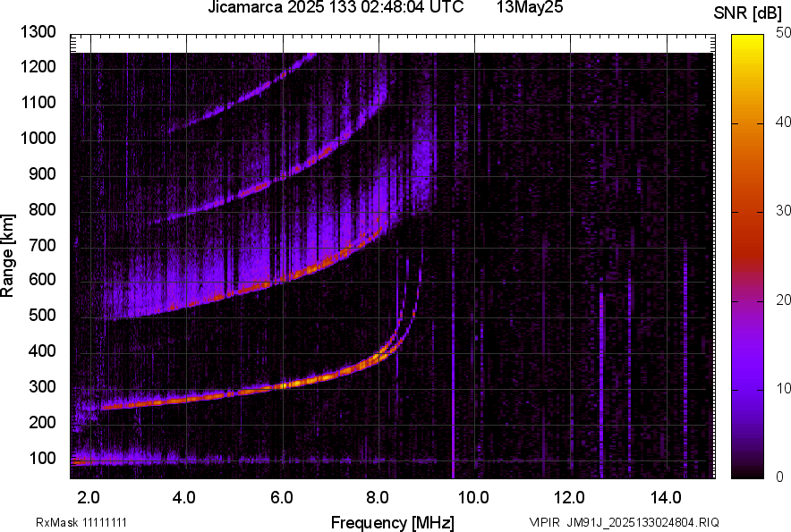
Task: Click the colorbar tick label 20
Action: pos(784,300)
